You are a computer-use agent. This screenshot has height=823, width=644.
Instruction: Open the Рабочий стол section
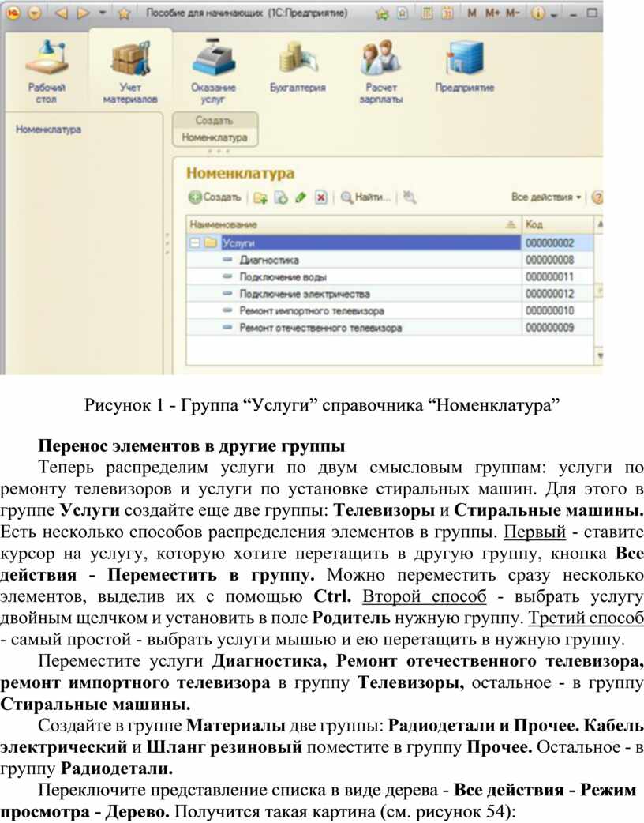(47, 72)
